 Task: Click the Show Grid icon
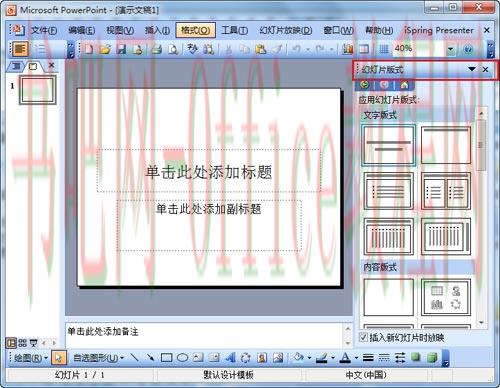click(x=384, y=49)
